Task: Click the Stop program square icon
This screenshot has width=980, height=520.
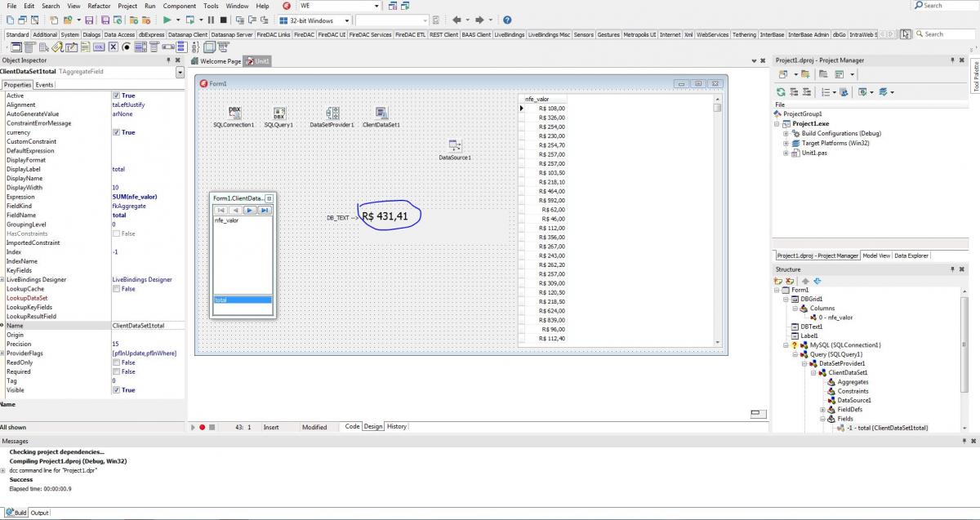Action: tap(223, 20)
